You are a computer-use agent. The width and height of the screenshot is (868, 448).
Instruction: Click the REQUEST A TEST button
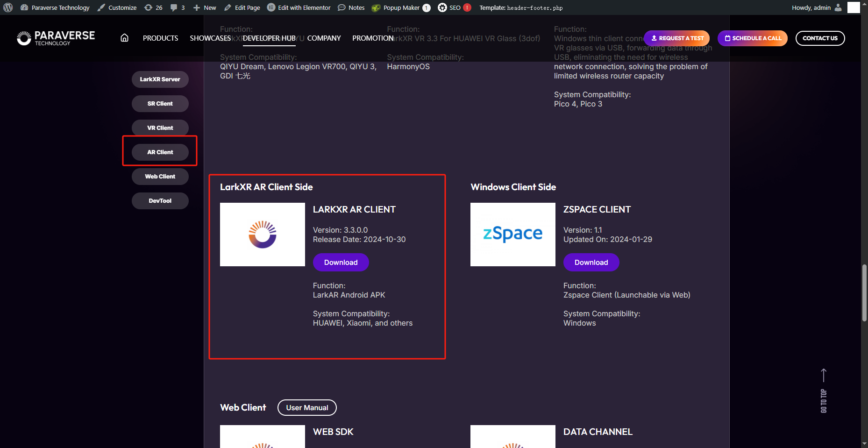click(x=676, y=38)
